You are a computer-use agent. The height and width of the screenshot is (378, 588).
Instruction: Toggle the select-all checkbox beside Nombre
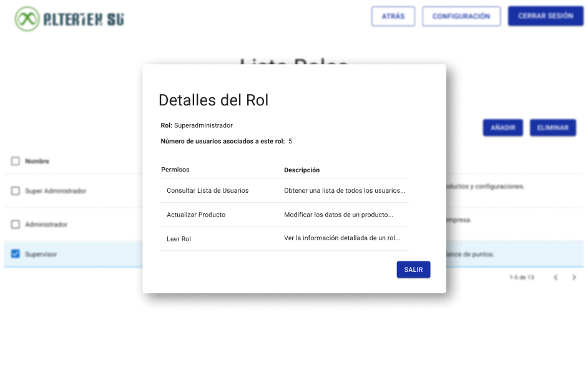[16, 161]
